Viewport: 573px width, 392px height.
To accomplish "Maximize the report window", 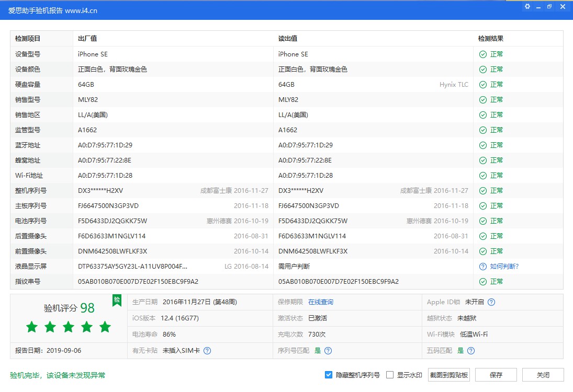I will click(x=549, y=7).
